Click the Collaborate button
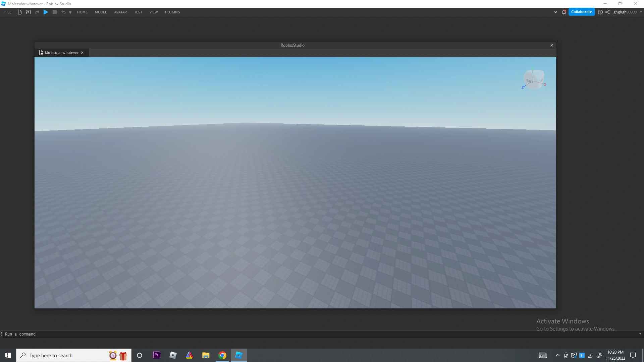The height and width of the screenshot is (362, 644). [x=582, y=12]
